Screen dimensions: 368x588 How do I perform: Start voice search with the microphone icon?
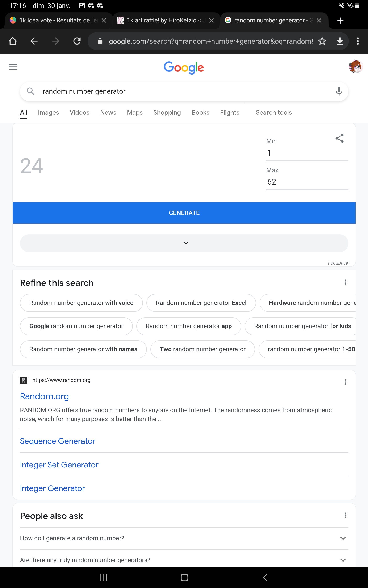[339, 91]
